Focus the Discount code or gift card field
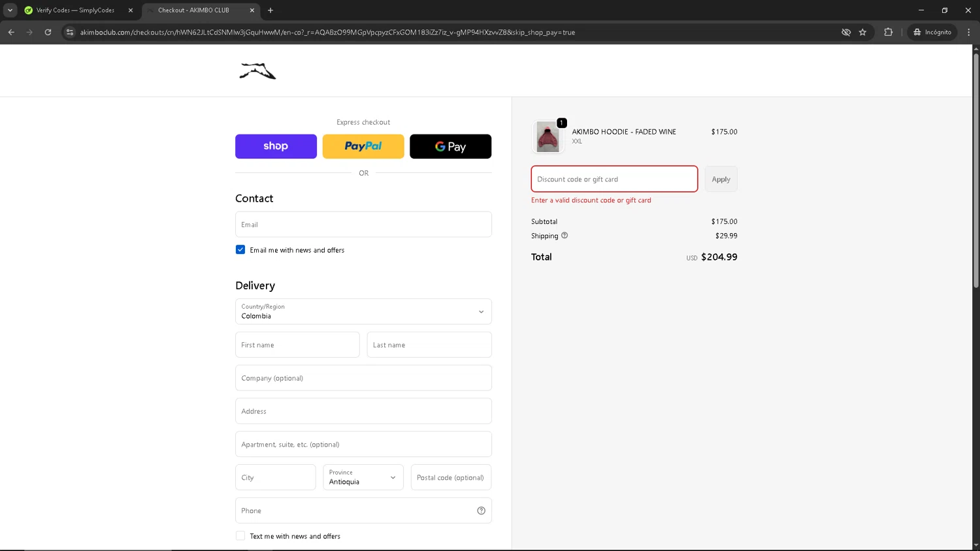The height and width of the screenshot is (551, 980). click(614, 179)
